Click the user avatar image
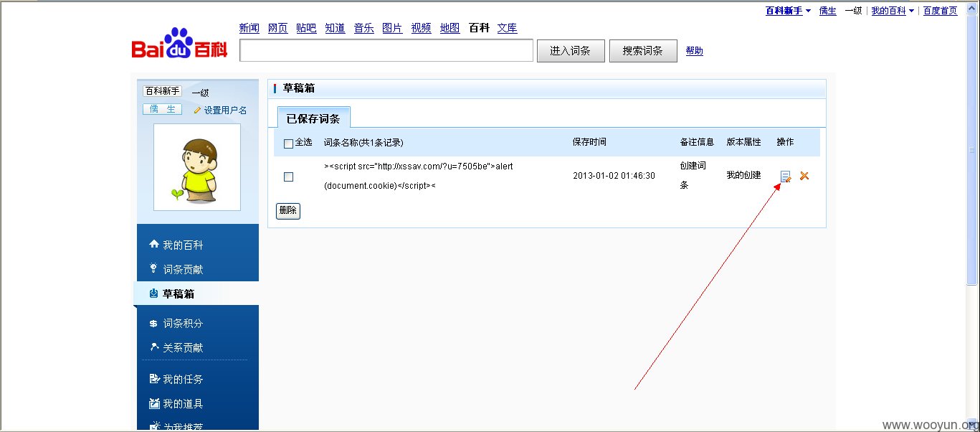This screenshot has width=980, height=432. [197, 167]
